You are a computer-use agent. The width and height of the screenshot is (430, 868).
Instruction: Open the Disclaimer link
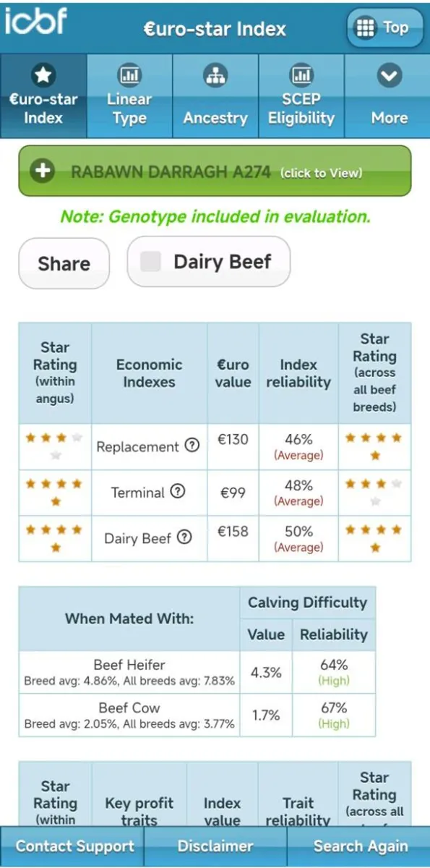coord(215,846)
